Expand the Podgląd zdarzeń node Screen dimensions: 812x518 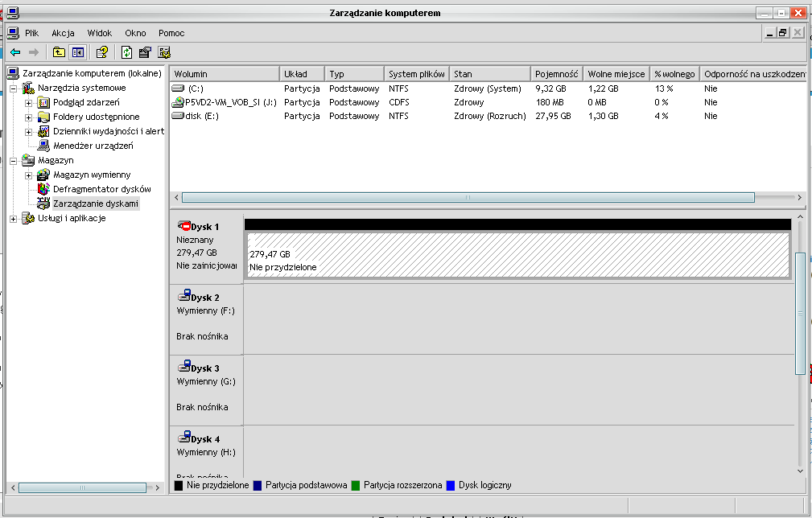(28, 103)
